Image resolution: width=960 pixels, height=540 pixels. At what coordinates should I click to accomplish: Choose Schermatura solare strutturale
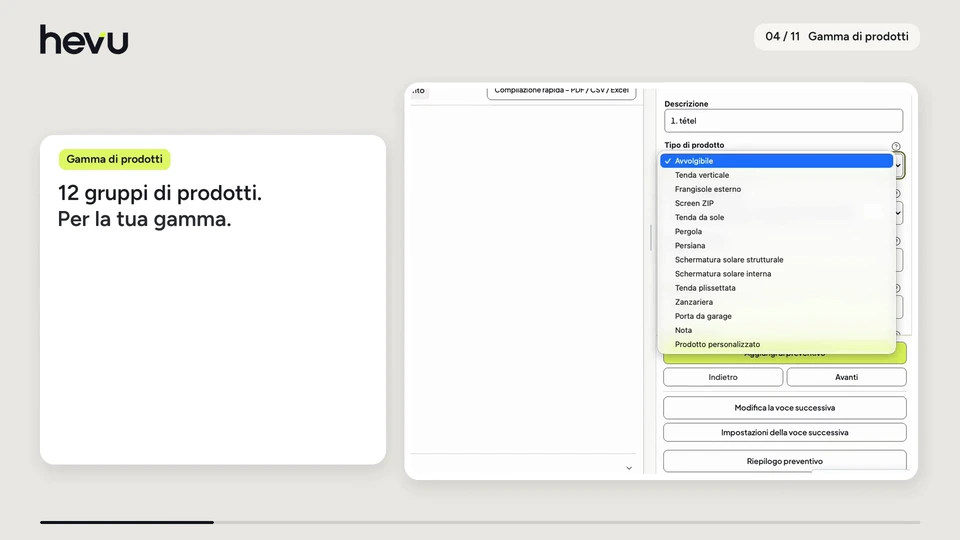pos(776,260)
